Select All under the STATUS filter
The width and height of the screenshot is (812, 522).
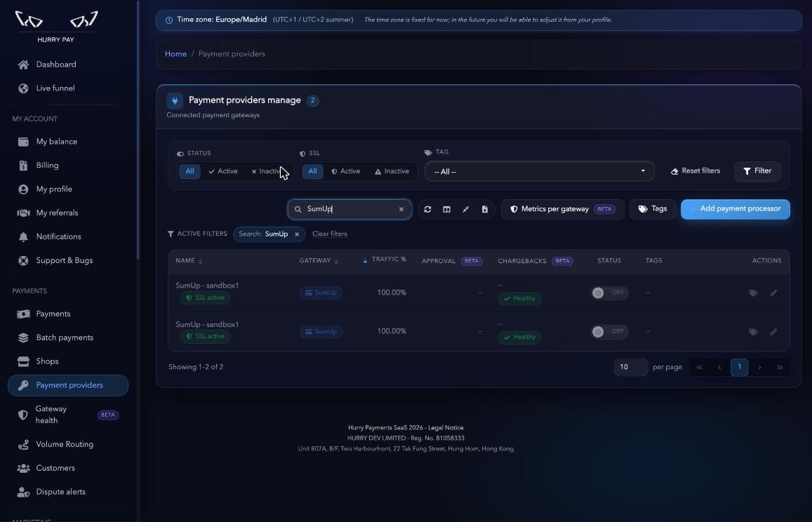click(x=190, y=171)
